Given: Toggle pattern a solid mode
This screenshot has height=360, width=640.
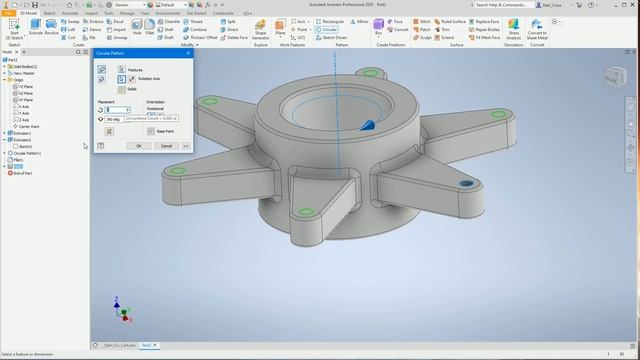Looking at the screenshot, I should (x=102, y=80).
